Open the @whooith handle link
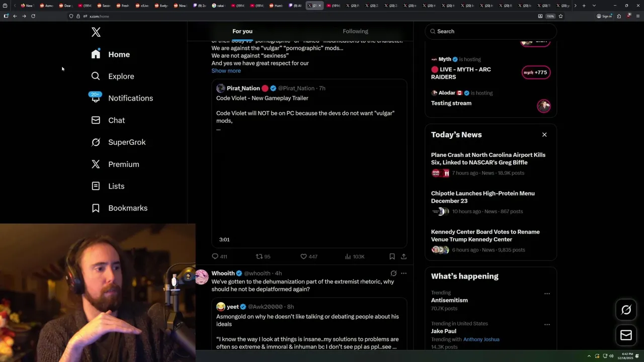 tap(257, 274)
